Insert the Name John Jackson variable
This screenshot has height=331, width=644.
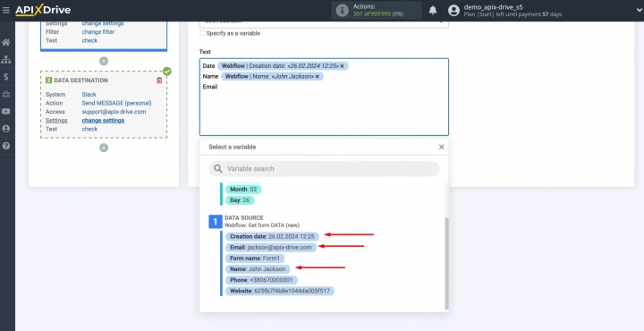258,269
